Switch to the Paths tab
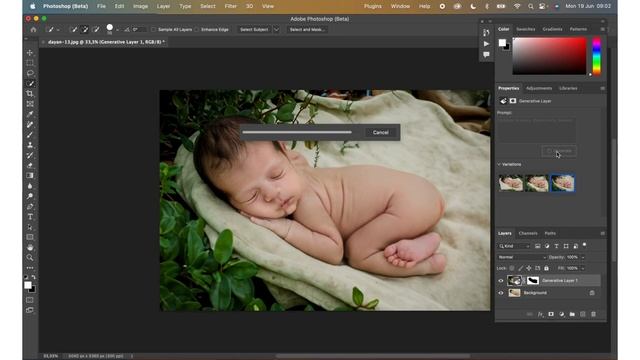Screen dimensions: 640x360 tap(550, 233)
